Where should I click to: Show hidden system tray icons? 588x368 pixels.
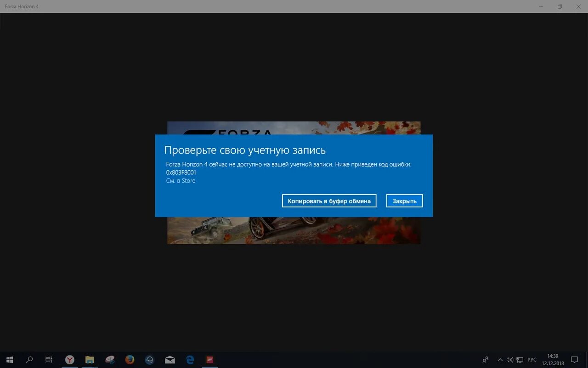pyautogui.click(x=500, y=360)
